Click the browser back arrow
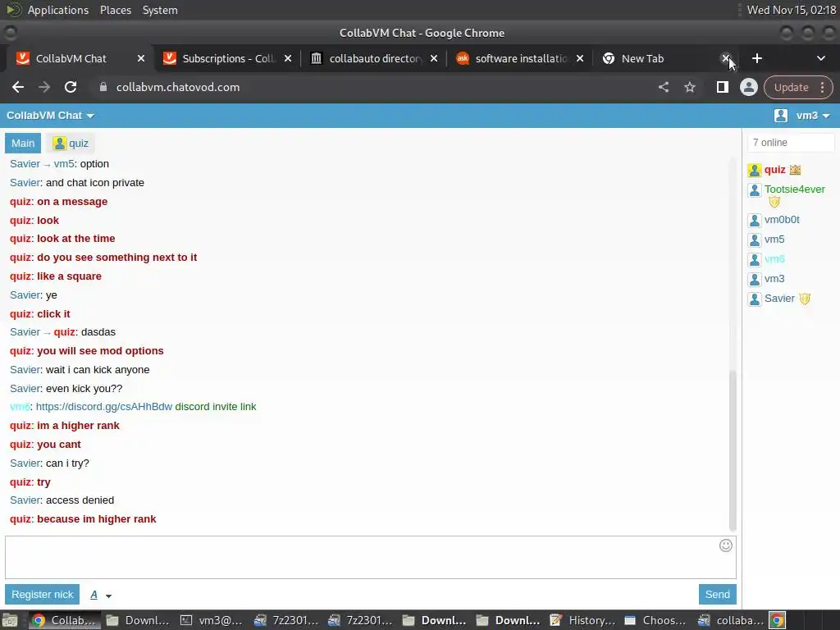The height and width of the screenshot is (630, 840). coord(18,87)
